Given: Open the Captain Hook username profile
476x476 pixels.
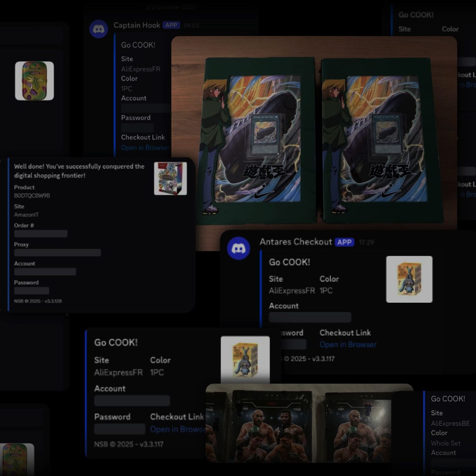Looking at the screenshot, I should point(137,25).
